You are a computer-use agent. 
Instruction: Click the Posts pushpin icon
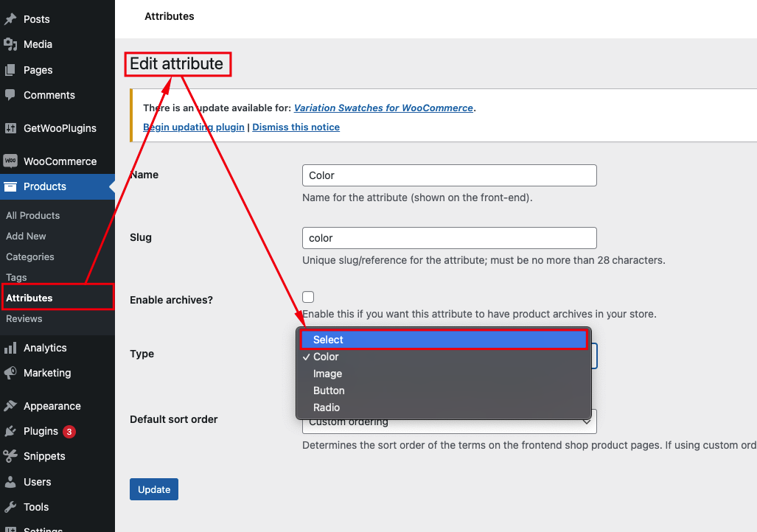point(10,19)
